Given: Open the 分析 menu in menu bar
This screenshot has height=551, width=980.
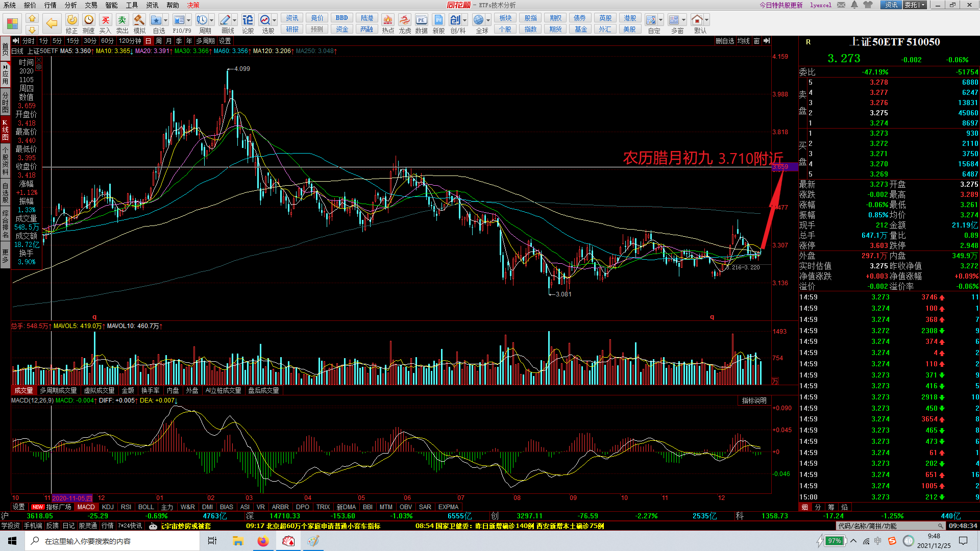Looking at the screenshot, I should click(70, 5).
